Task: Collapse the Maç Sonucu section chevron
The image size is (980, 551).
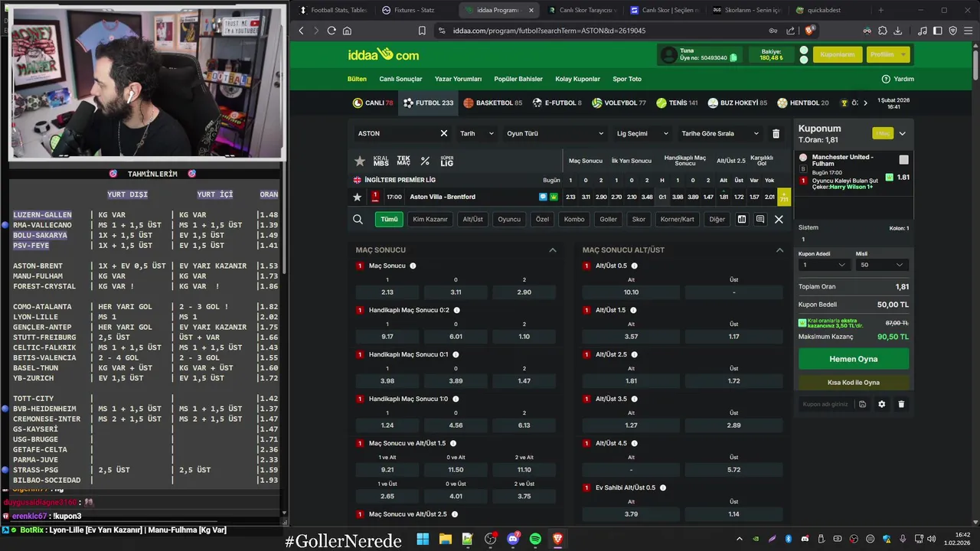Action: coord(553,250)
